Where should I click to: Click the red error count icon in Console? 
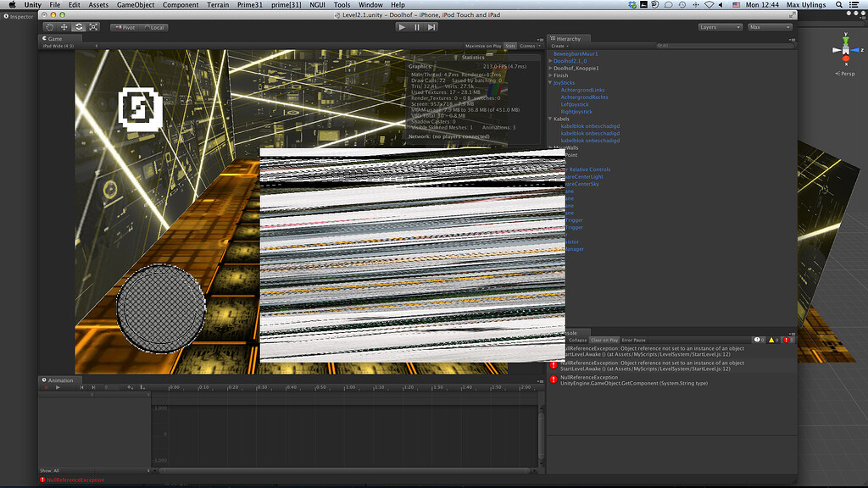coord(786,338)
